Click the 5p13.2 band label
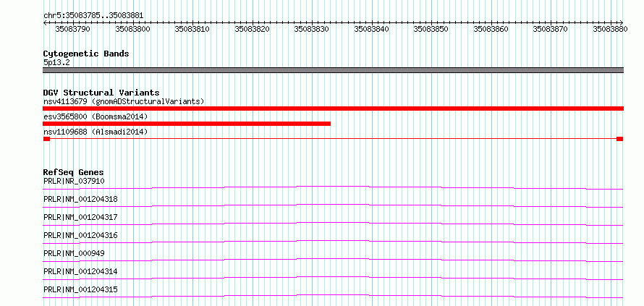 pos(56,63)
